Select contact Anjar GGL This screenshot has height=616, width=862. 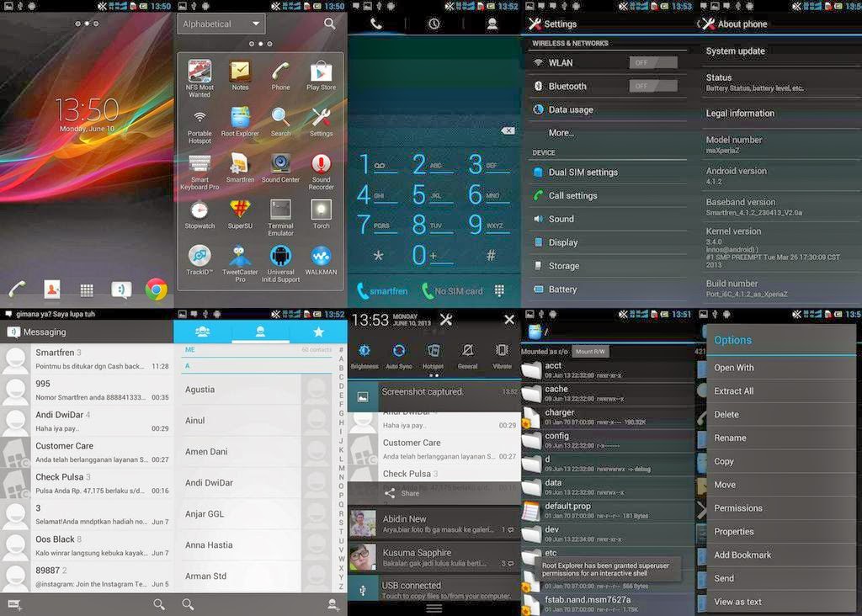[x=258, y=514]
